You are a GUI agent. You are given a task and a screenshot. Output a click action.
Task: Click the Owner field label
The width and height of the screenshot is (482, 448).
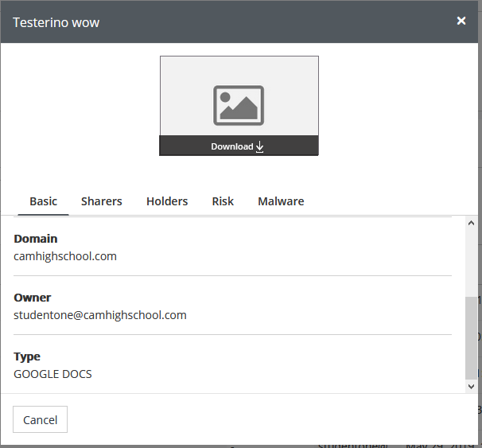[x=33, y=298]
